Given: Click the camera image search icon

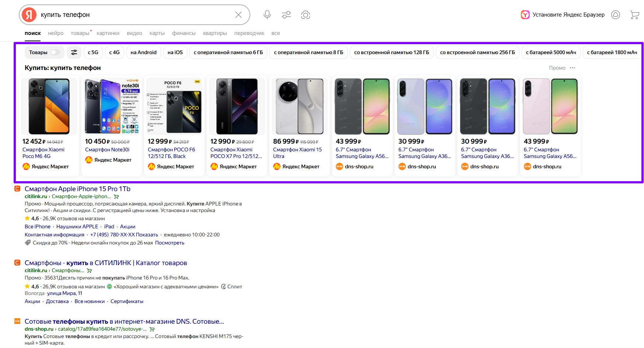Looking at the screenshot, I should pyautogui.click(x=306, y=15).
